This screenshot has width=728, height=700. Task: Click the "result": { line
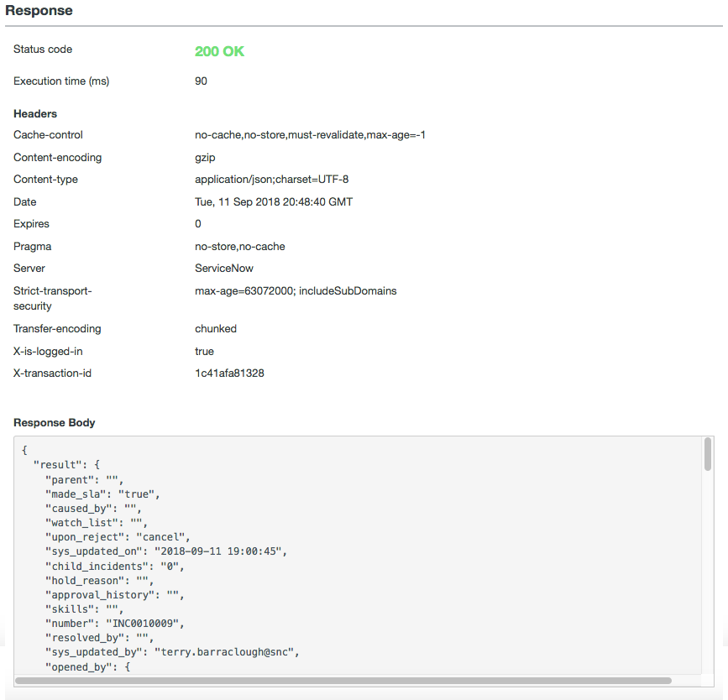tap(66, 465)
